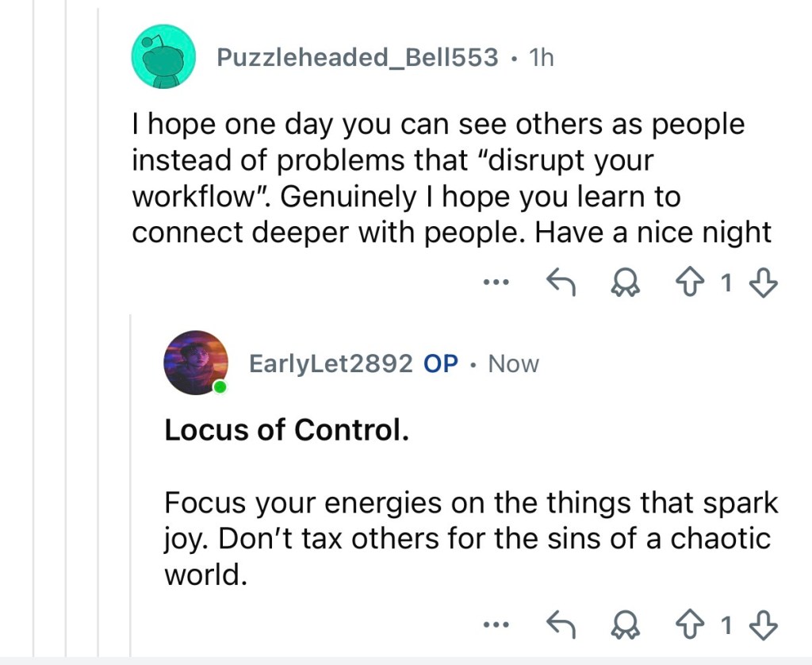Visit the Puzzleheaded_Bell553 username link
The height and width of the screenshot is (665, 812).
coord(358,58)
